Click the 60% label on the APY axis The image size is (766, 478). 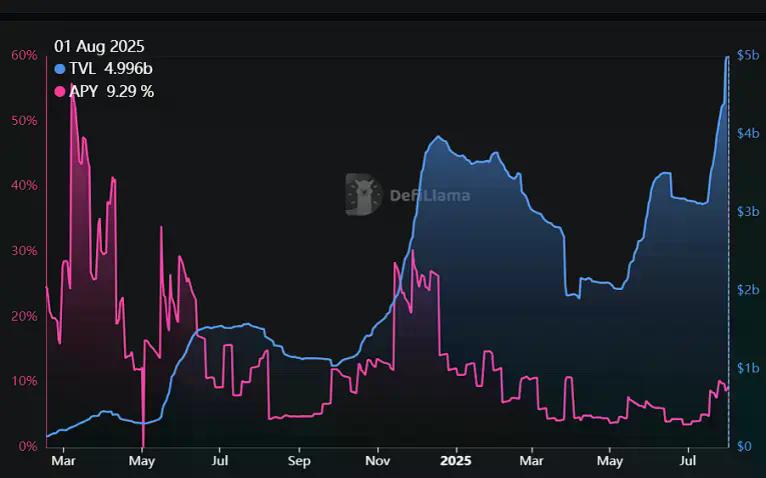tap(24, 55)
